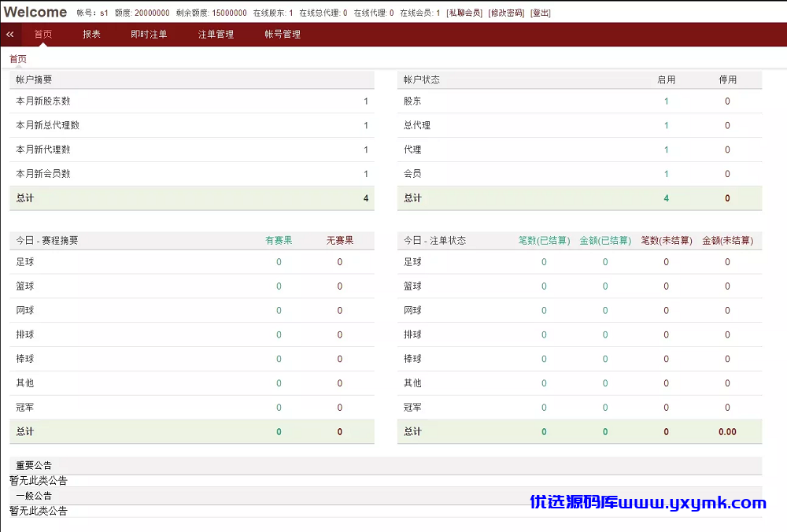The height and width of the screenshot is (532, 787).
Task: Select the 本月新股东数 row label
Action: pos(43,101)
